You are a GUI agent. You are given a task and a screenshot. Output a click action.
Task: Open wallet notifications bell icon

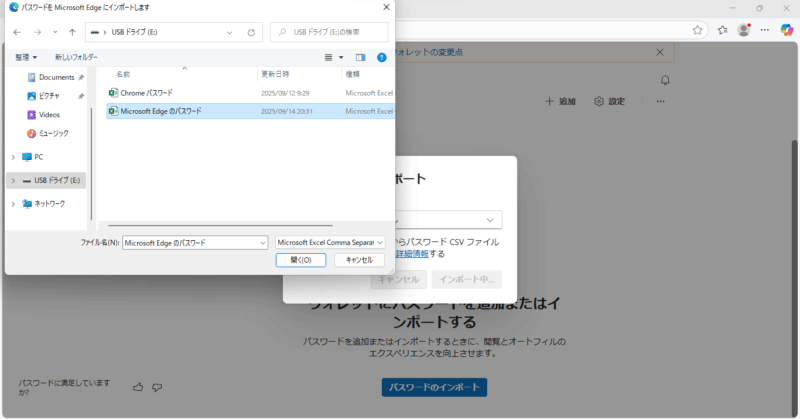[665, 80]
